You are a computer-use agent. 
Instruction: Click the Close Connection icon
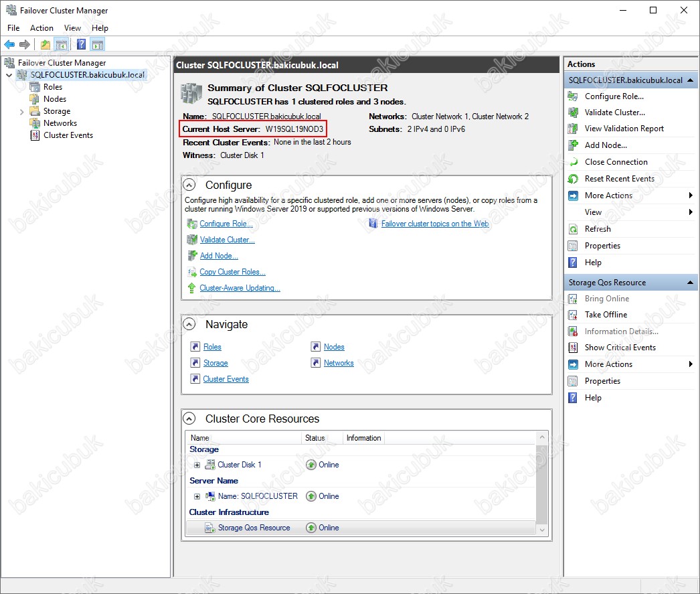tap(573, 162)
